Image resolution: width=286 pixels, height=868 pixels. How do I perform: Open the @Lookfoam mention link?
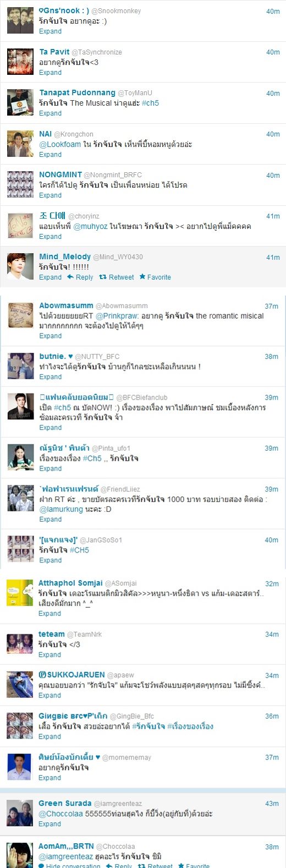[x=60, y=144]
